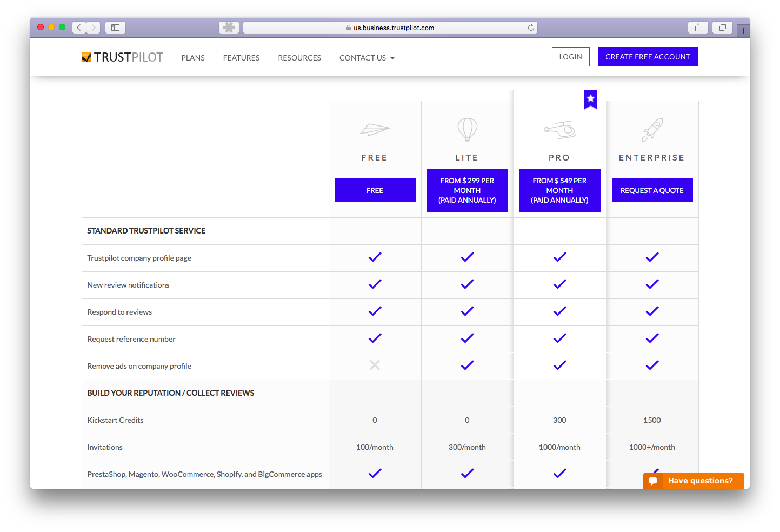Click the Kickstart Credits row label
The height and width of the screenshot is (532, 780).
[x=115, y=420]
